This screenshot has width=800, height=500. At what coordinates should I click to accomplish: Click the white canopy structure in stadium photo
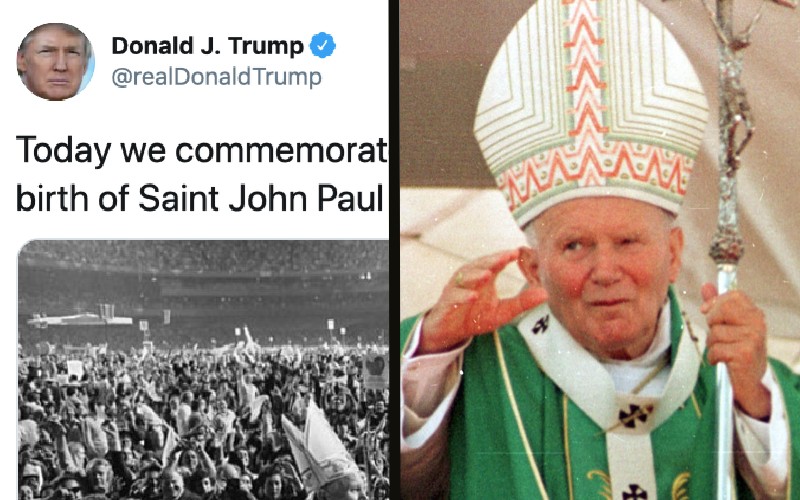(x=79, y=319)
